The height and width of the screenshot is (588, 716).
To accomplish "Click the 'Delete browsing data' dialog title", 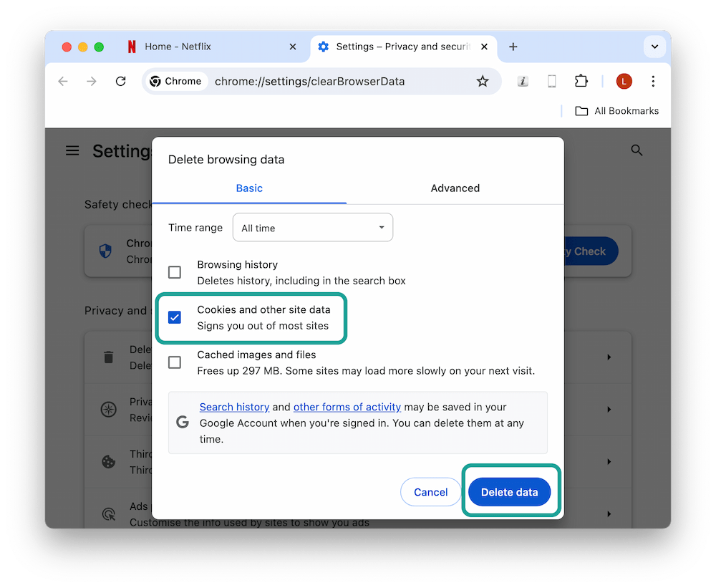I will 226,160.
